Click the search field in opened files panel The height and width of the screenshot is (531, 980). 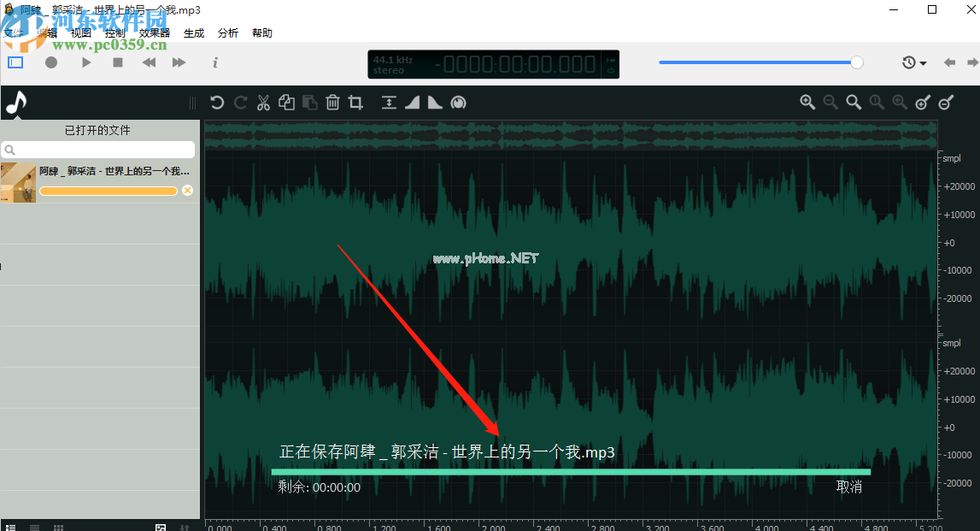[x=98, y=150]
